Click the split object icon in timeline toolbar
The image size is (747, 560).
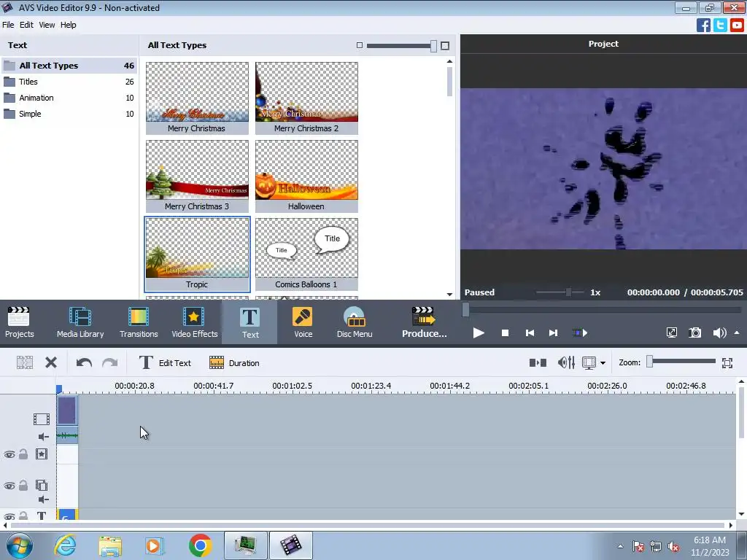pyautogui.click(x=25, y=363)
